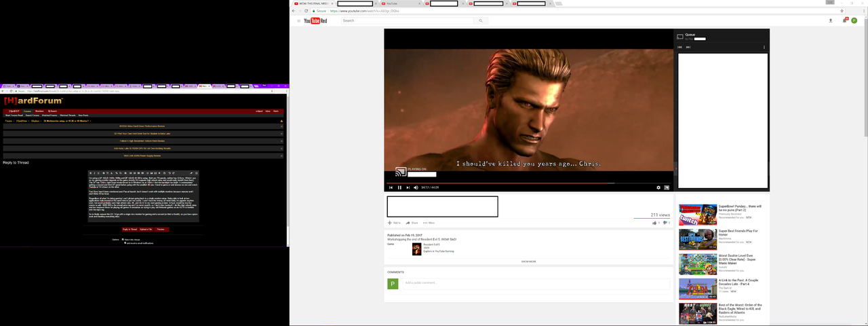Expand description with SHOW MORE
Screen dimensions: 868x326
click(528, 261)
